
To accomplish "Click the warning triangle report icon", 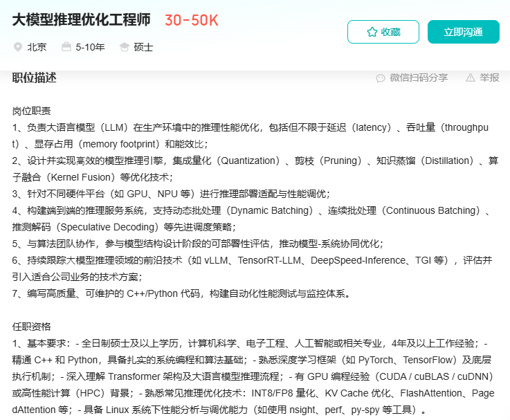I will (471, 77).
